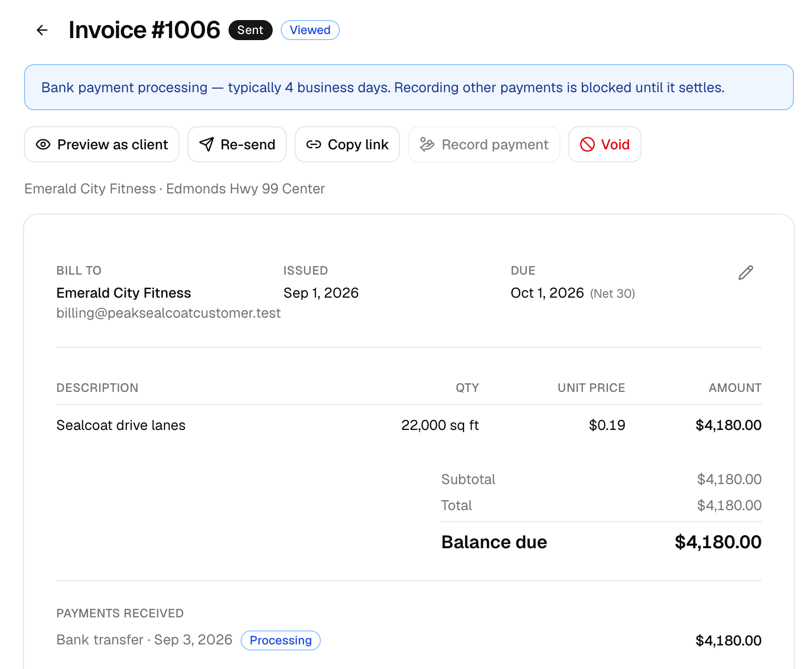The image size is (812, 669).
Task: Click Emerald City Fitness · Edmonds Hwy 99 Center
Action: tap(174, 189)
